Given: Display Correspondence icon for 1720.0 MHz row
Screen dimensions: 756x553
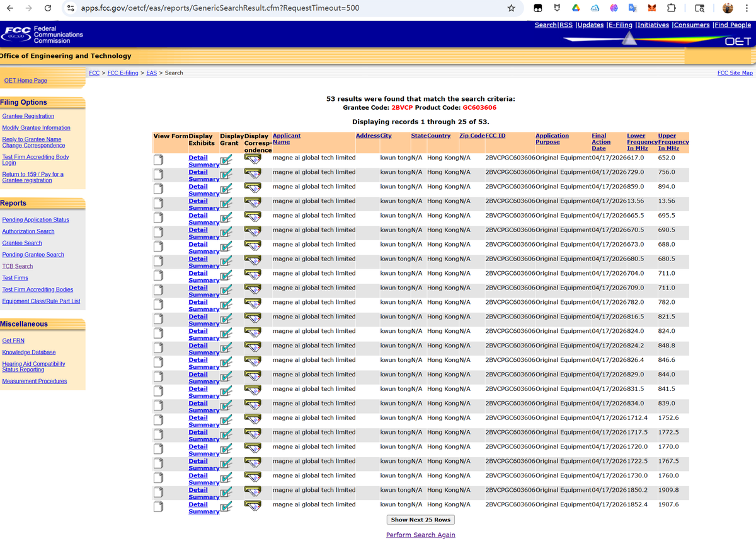Looking at the screenshot, I should click(x=253, y=448).
